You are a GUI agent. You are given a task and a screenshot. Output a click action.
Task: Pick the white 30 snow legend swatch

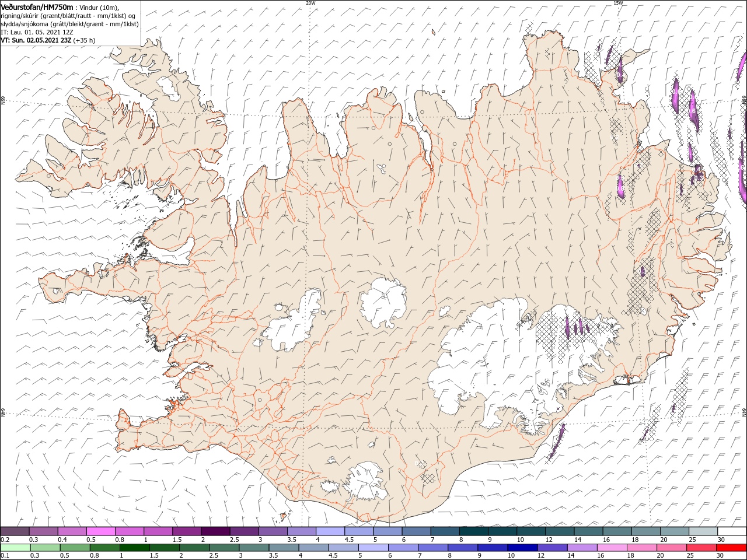[731, 531]
